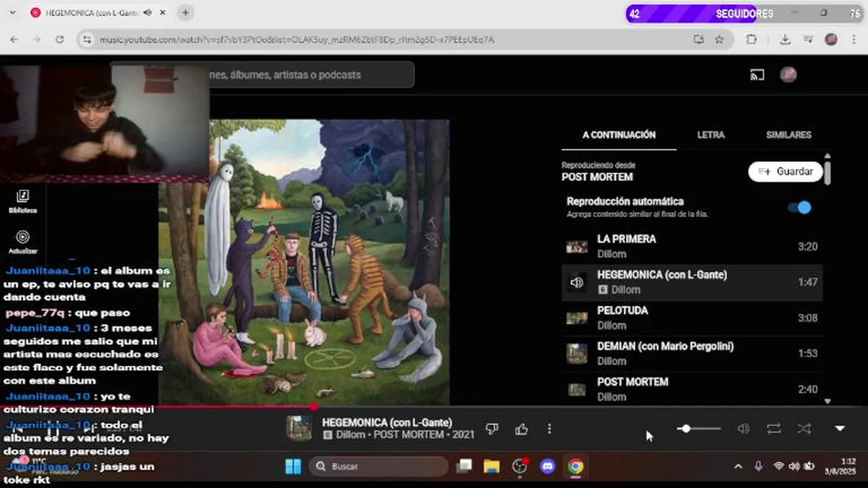Play POST MORTEM track in queue
This screenshot has width=868, height=488.
pos(692,389)
